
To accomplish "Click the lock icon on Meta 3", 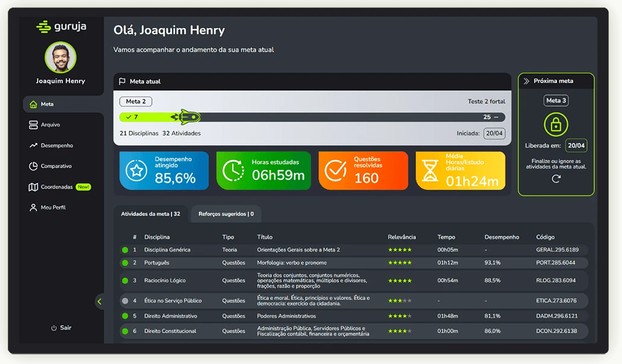I will point(555,124).
